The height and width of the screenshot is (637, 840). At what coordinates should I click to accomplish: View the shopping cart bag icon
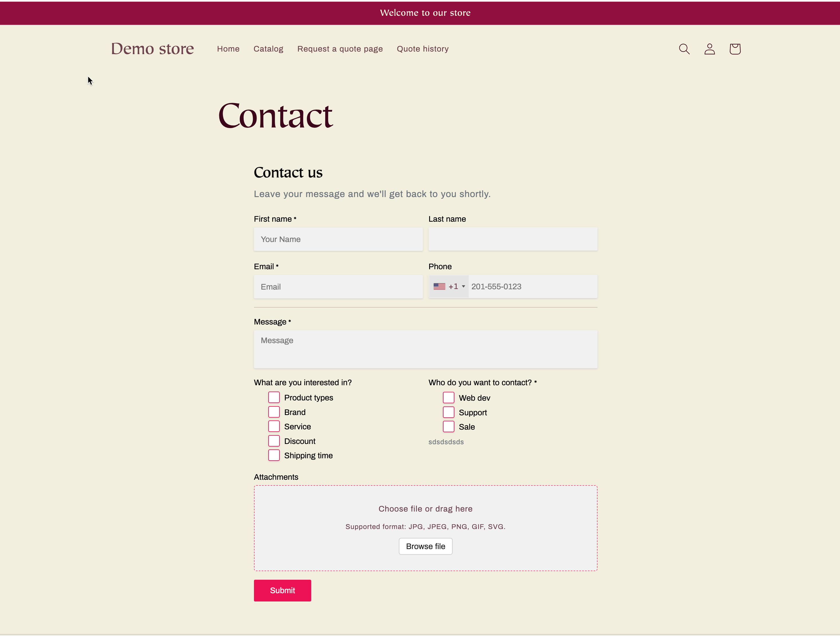tap(735, 49)
